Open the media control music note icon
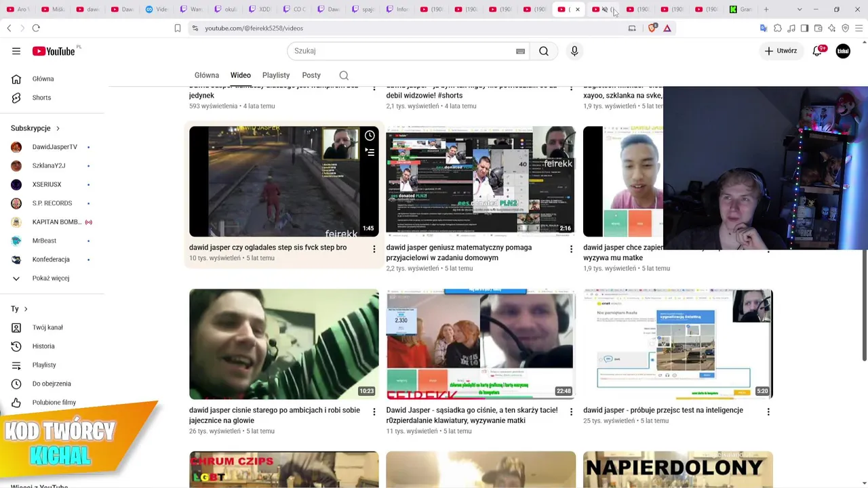The height and width of the screenshot is (488, 868). [791, 28]
